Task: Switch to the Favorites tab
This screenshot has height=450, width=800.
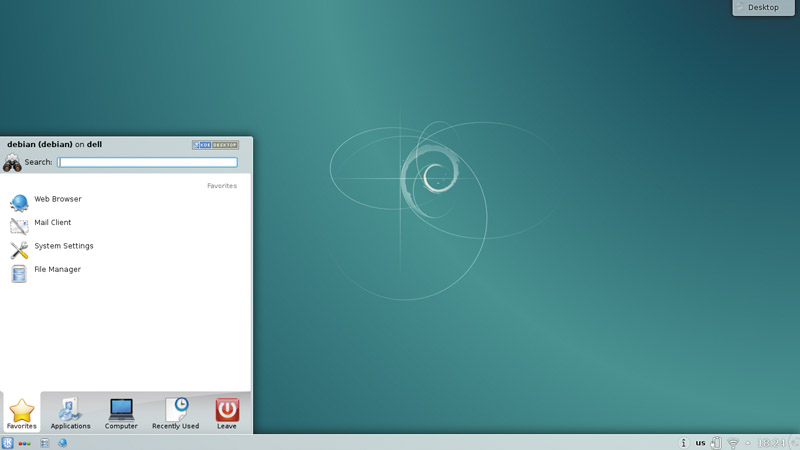Action: click(21, 413)
